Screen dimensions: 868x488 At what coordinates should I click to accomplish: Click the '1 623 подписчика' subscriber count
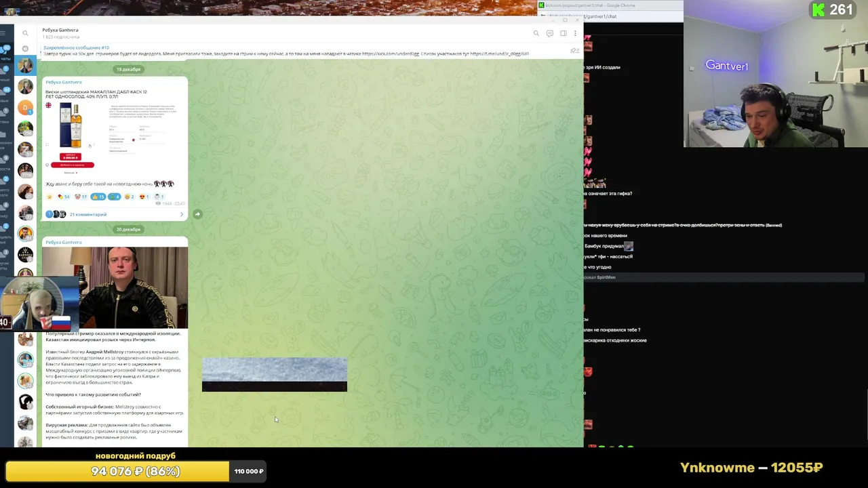click(x=61, y=37)
